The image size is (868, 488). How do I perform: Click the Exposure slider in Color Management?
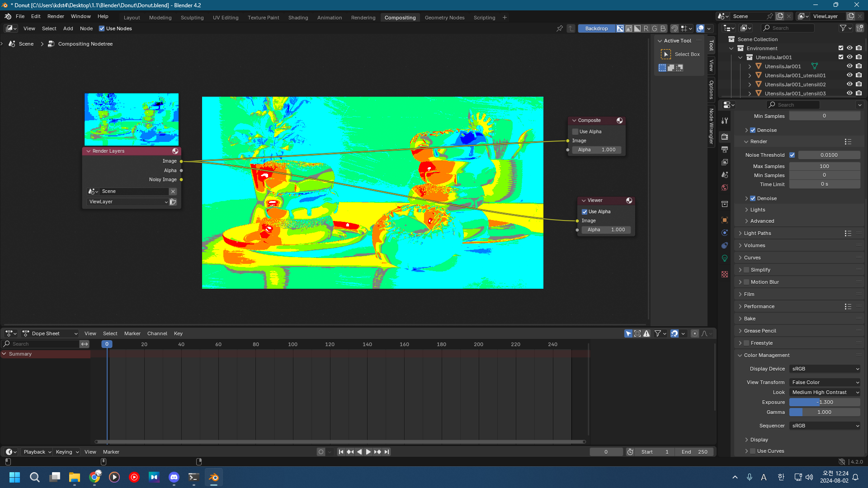click(x=825, y=402)
